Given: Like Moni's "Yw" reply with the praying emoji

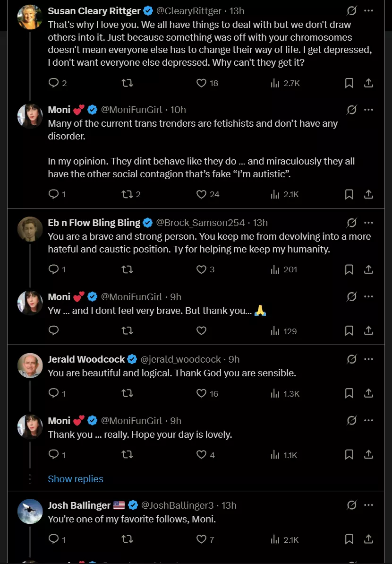Looking at the screenshot, I should [x=202, y=331].
